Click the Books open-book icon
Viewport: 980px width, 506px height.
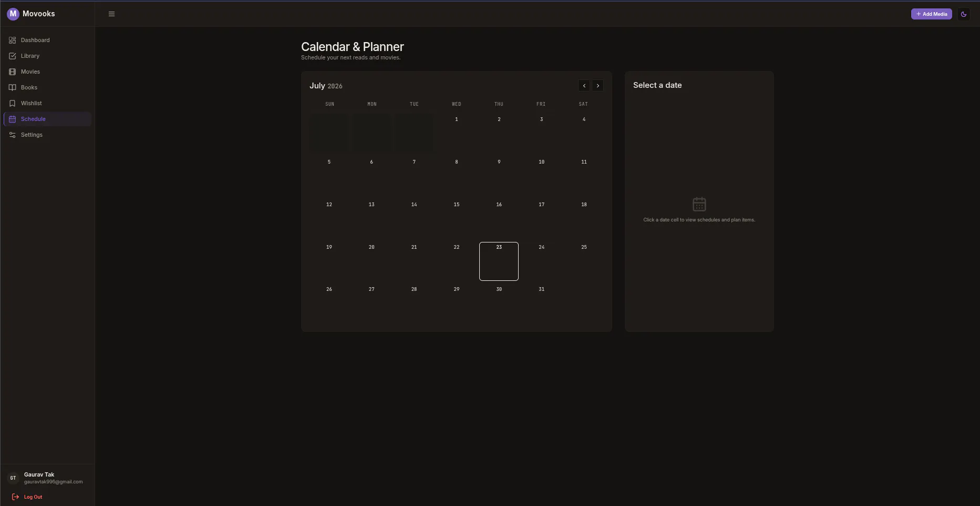click(13, 87)
